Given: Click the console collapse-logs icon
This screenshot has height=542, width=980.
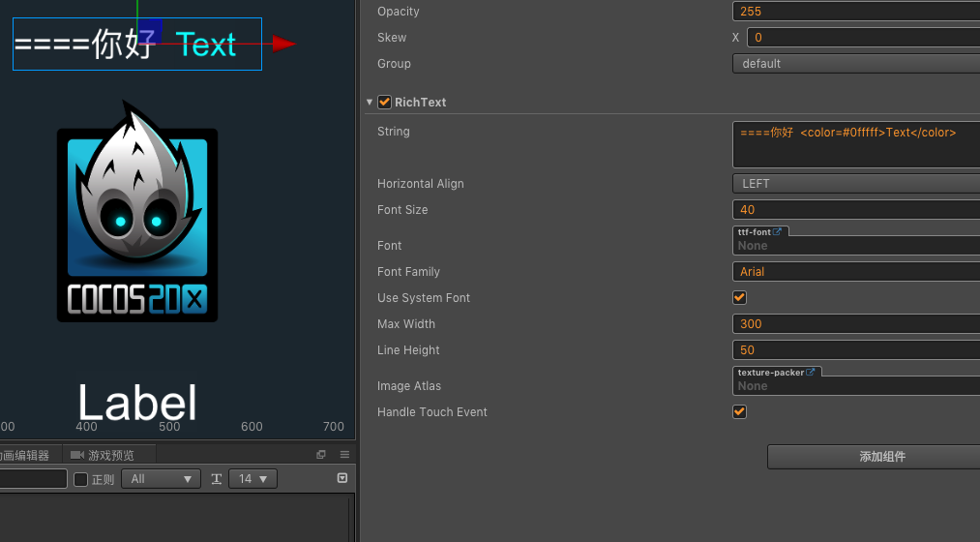Looking at the screenshot, I should 342,478.
